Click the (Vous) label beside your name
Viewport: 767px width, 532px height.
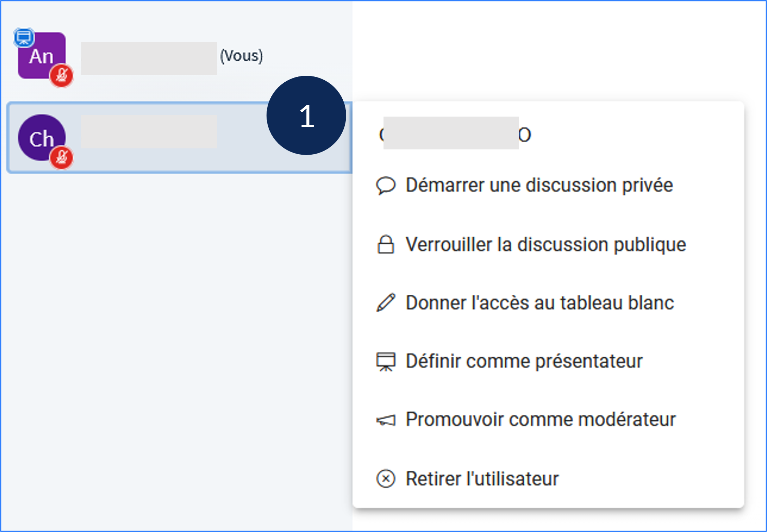pyautogui.click(x=242, y=56)
